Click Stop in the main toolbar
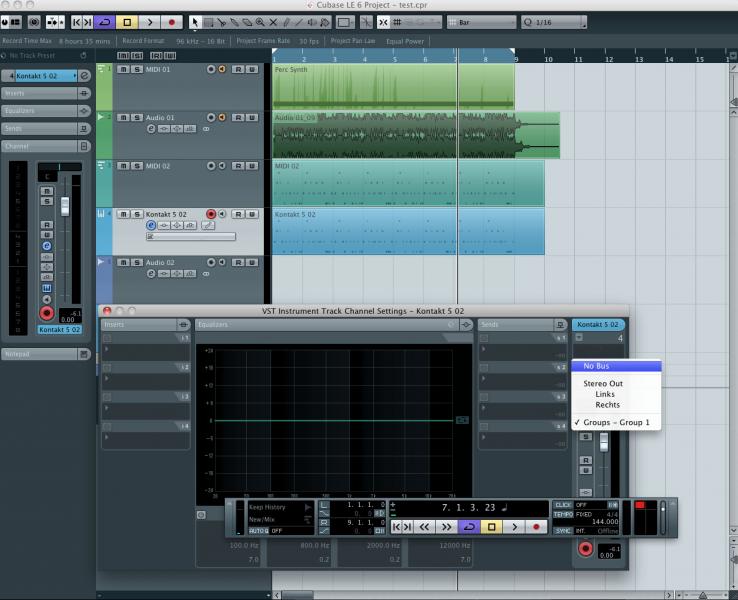Image resolution: width=738 pixels, height=600 pixels. pos(127,22)
